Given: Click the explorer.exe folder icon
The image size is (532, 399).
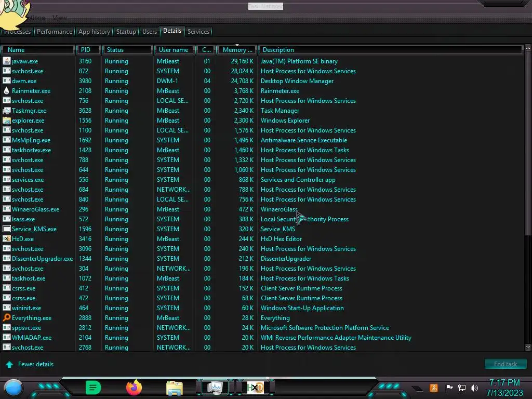Looking at the screenshot, I should pyautogui.click(x=6, y=120).
